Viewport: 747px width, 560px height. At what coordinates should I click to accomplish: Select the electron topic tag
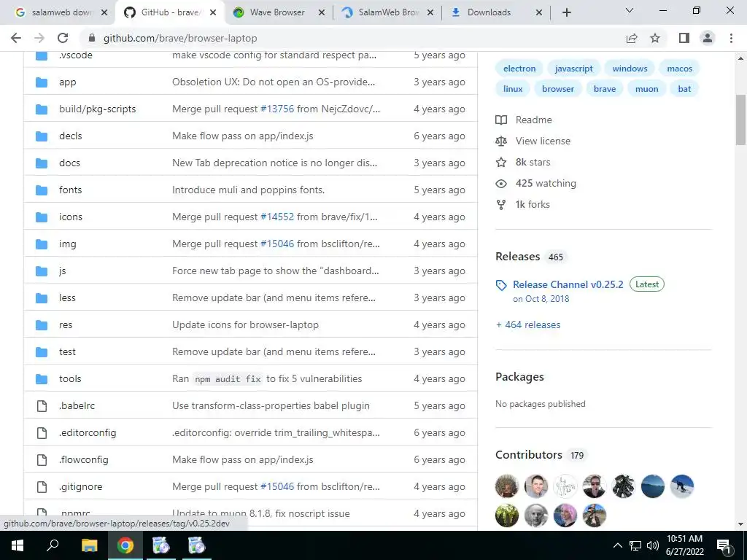click(x=519, y=69)
